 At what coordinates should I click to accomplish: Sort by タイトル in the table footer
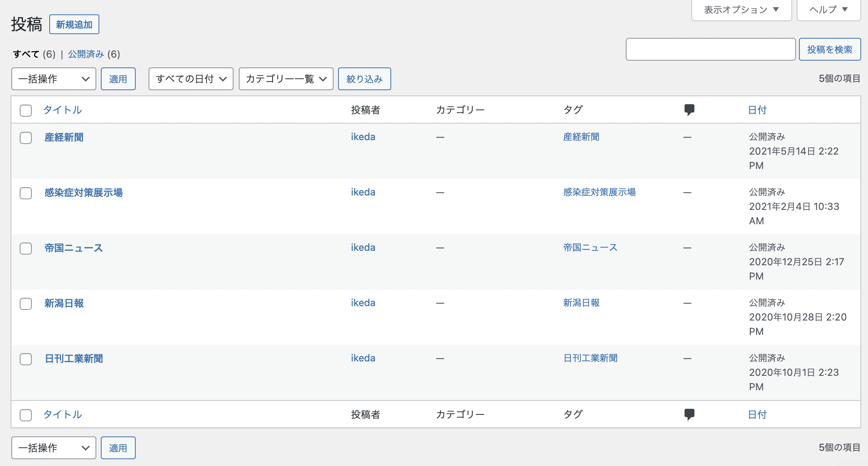(63, 414)
